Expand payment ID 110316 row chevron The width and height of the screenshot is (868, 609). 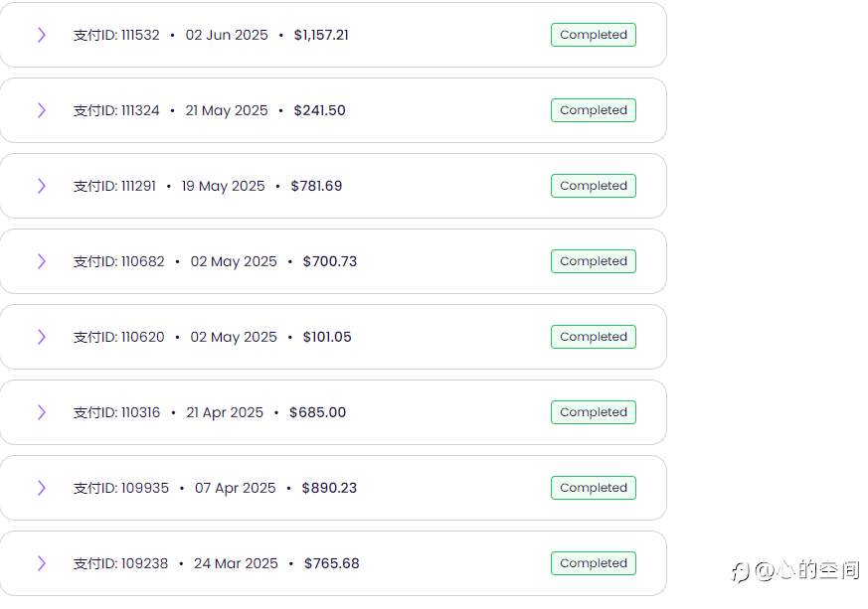41,412
